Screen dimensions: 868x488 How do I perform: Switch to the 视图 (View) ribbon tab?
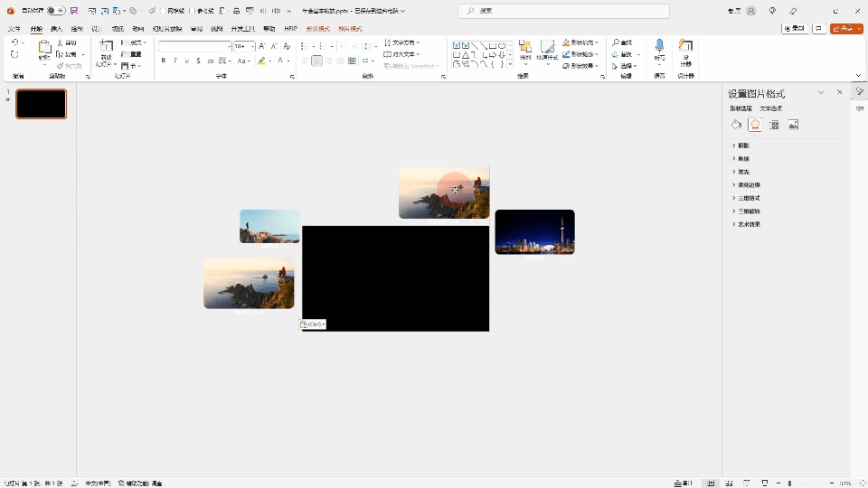tap(216, 29)
